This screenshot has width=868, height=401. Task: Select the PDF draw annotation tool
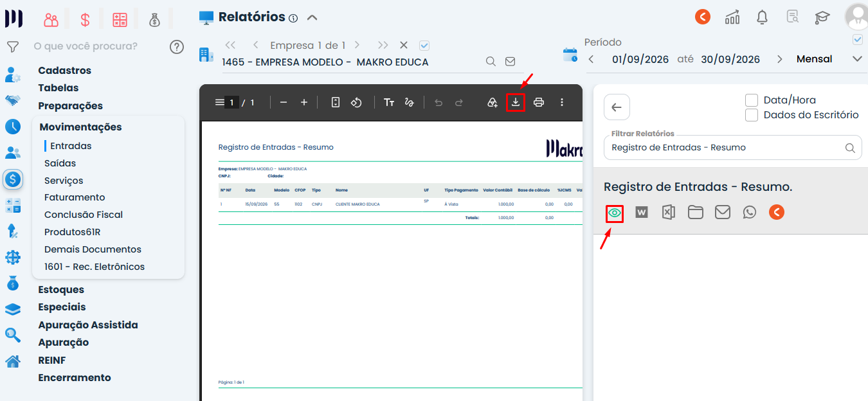(x=409, y=102)
